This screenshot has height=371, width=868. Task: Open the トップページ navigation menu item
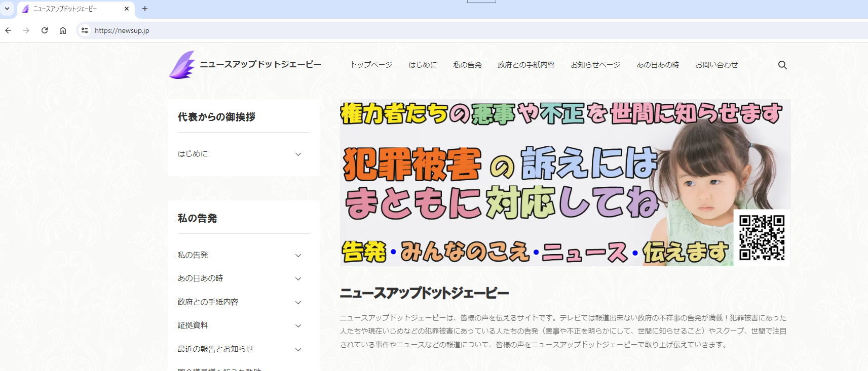[x=371, y=65]
